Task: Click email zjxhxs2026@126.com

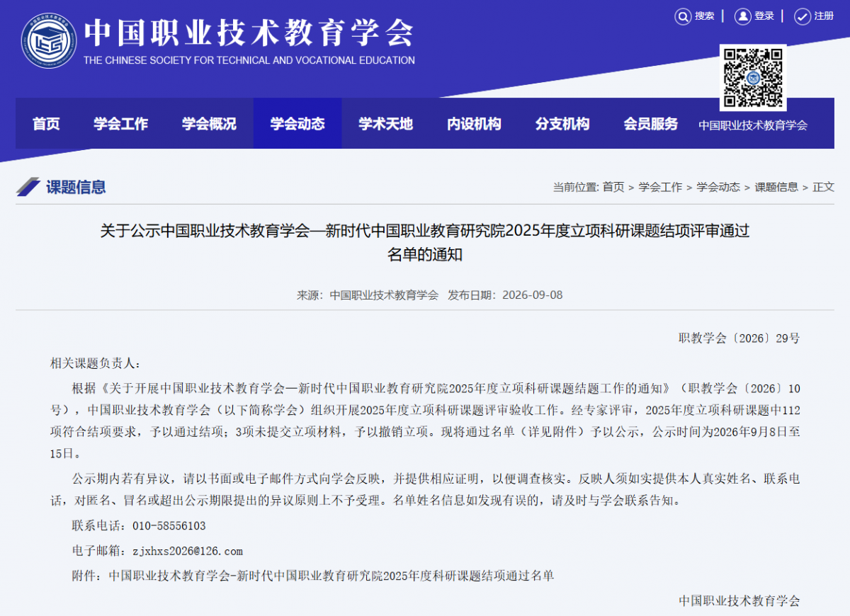Action: (187, 551)
